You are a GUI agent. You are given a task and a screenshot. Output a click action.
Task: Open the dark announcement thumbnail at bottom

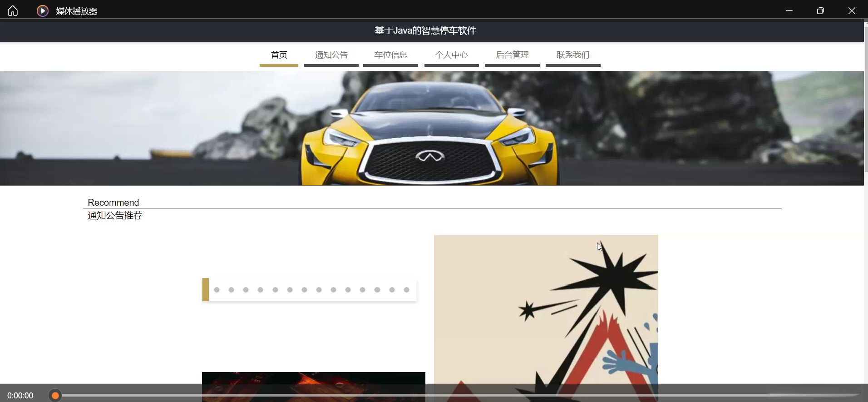pos(314,387)
